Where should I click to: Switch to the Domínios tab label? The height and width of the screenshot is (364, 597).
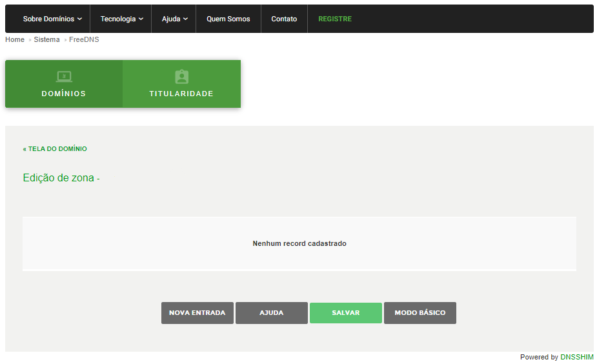point(64,94)
